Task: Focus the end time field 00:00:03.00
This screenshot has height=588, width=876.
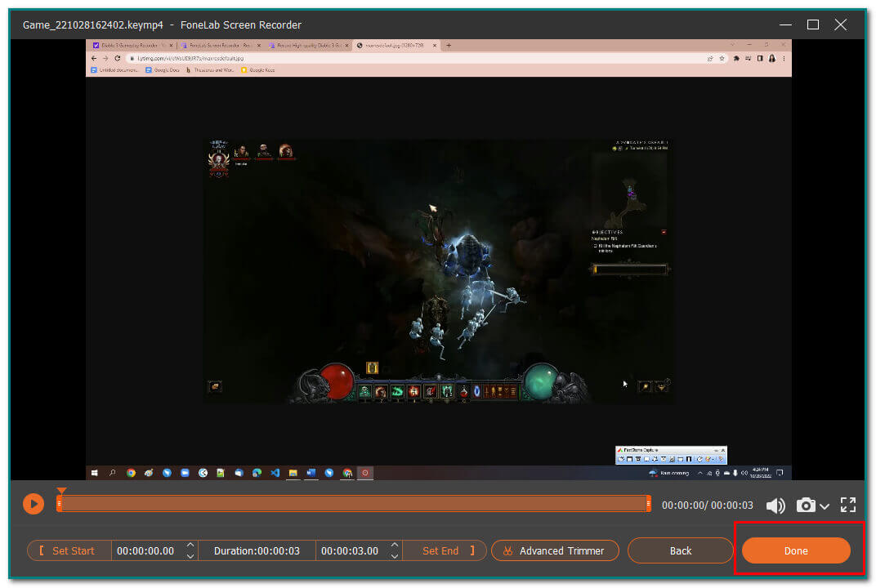Action: pyautogui.click(x=350, y=550)
